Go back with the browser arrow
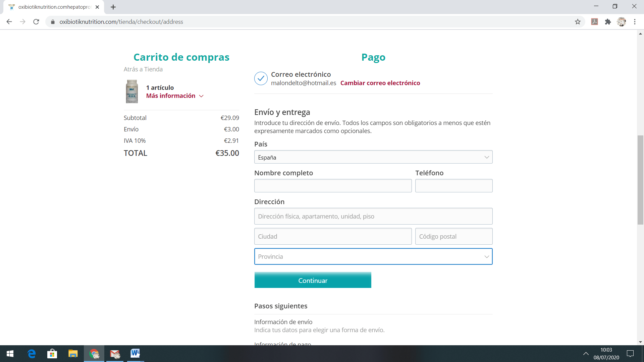The width and height of the screenshot is (644, 362). point(9,22)
